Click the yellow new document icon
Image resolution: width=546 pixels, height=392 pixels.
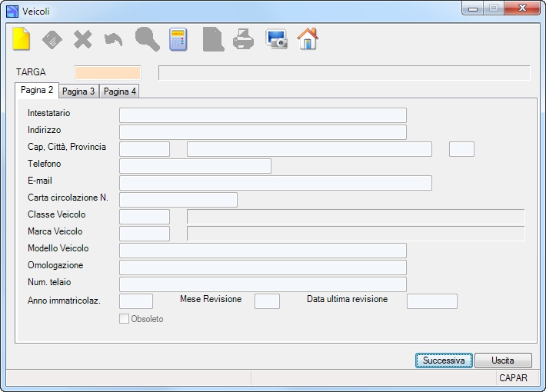pyautogui.click(x=22, y=39)
